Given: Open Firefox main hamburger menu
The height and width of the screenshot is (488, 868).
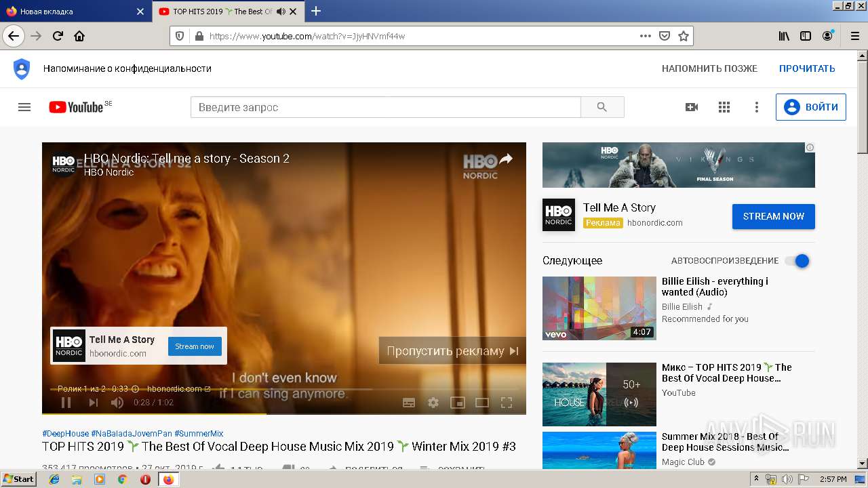Looking at the screenshot, I should 854,36.
